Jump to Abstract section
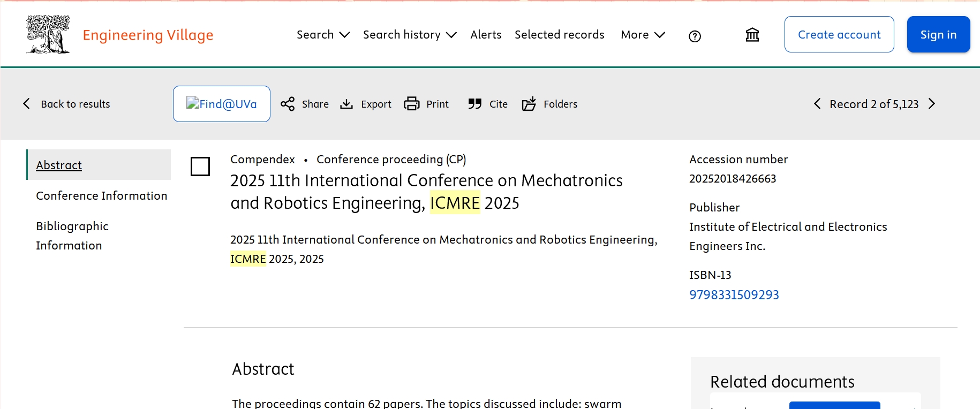This screenshot has height=409, width=980. 59,165
